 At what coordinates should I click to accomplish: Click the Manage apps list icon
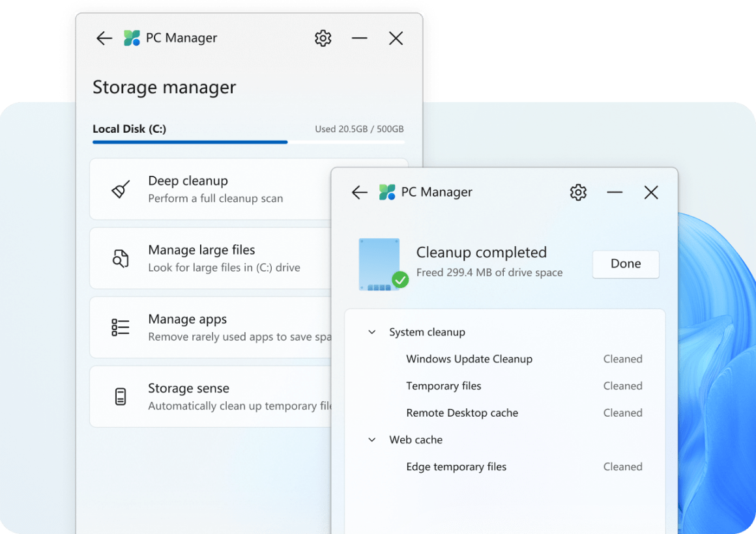pos(120,327)
